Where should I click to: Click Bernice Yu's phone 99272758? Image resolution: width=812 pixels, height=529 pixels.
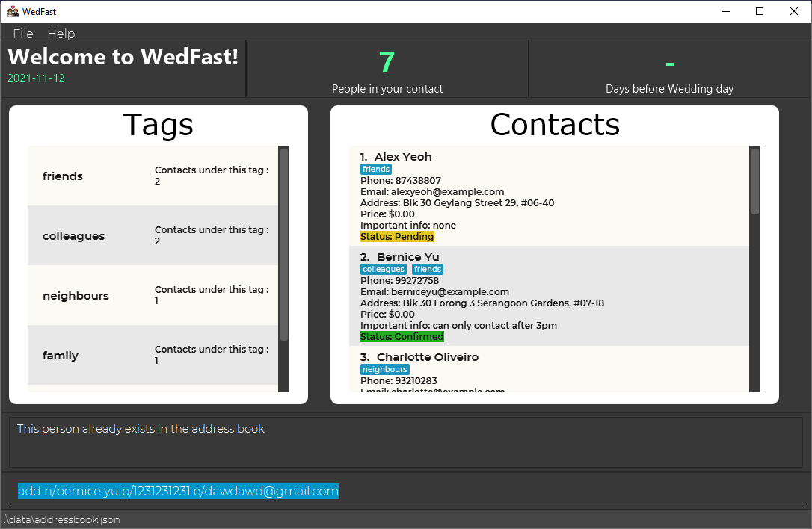(400, 280)
